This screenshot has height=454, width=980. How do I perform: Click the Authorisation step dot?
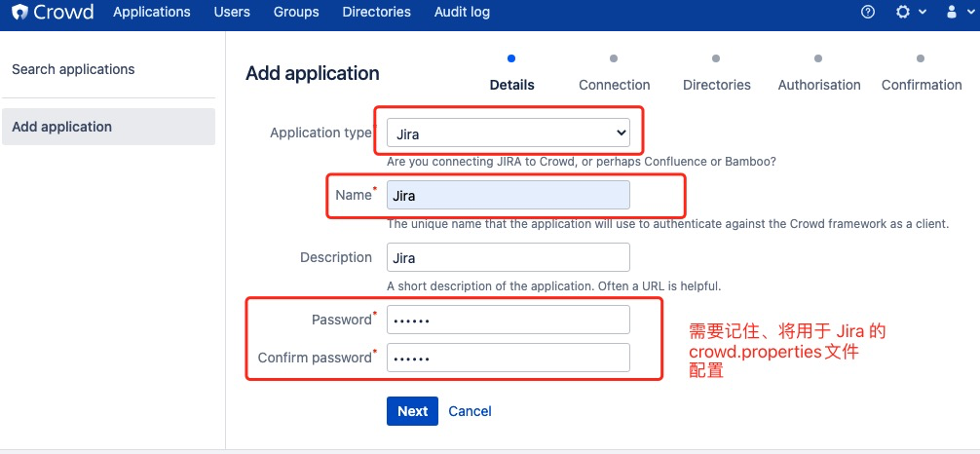(818, 58)
